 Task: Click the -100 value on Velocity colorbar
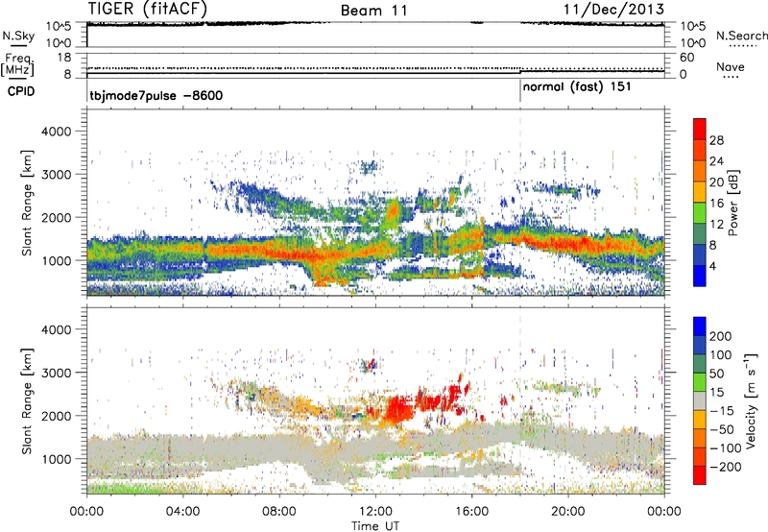(x=725, y=448)
